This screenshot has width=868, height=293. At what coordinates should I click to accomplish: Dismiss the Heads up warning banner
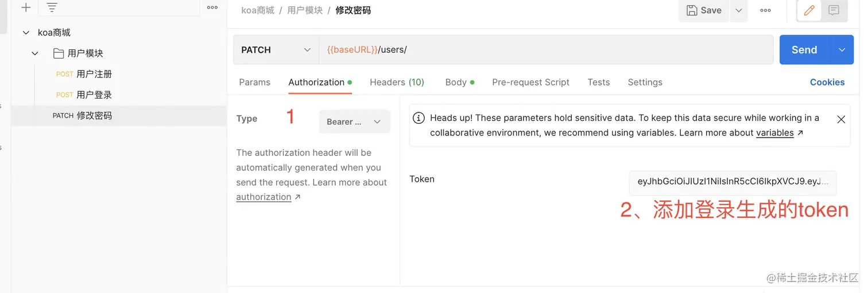pyautogui.click(x=841, y=119)
